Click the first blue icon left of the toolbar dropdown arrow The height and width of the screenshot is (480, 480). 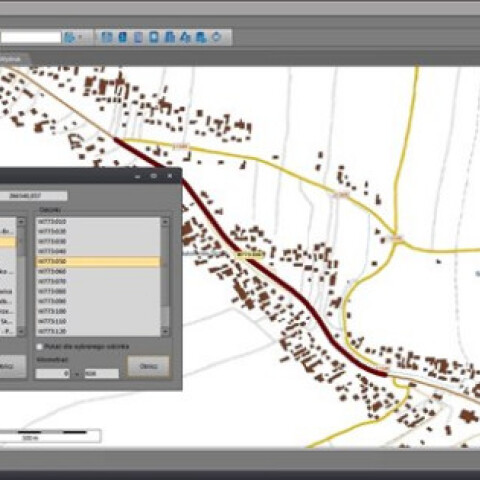click(x=70, y=37)
